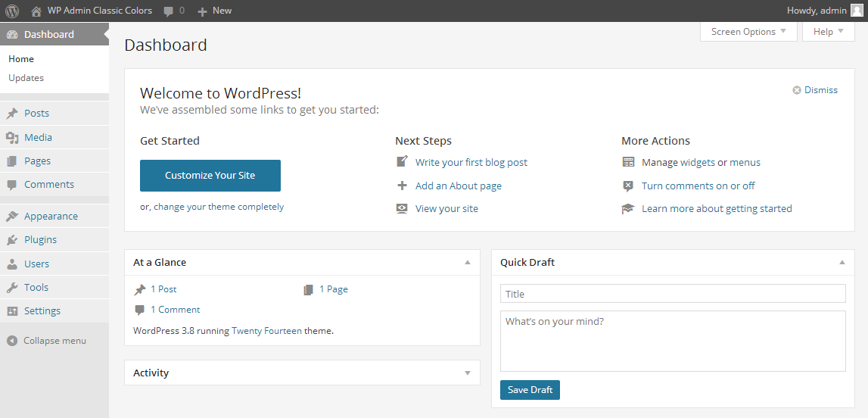Viewport: 868px width, 418px height.
Task: Click the 1 Post count link
Action: click(x=163, y=289)
